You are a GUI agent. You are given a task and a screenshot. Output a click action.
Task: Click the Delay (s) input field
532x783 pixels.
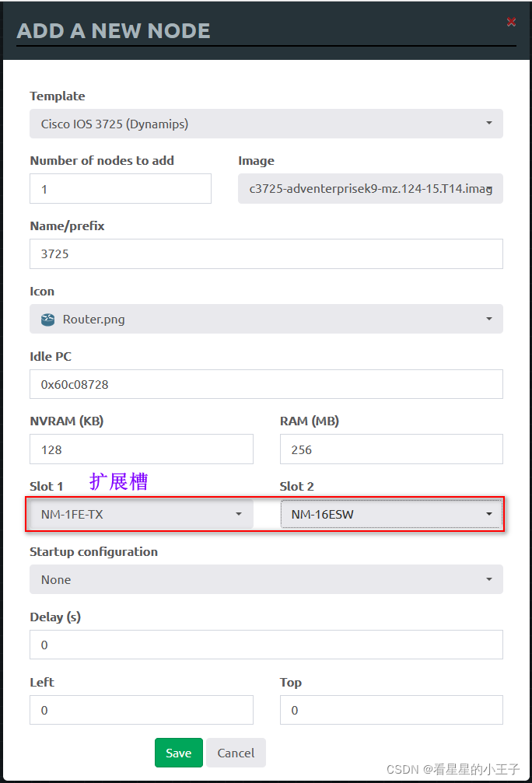266,645
